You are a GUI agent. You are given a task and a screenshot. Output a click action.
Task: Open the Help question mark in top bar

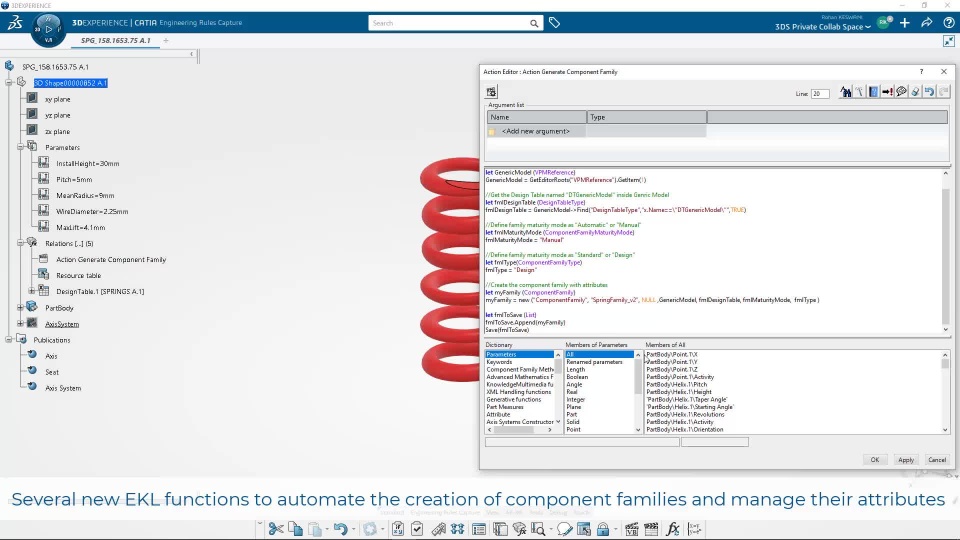coord(948,23)
